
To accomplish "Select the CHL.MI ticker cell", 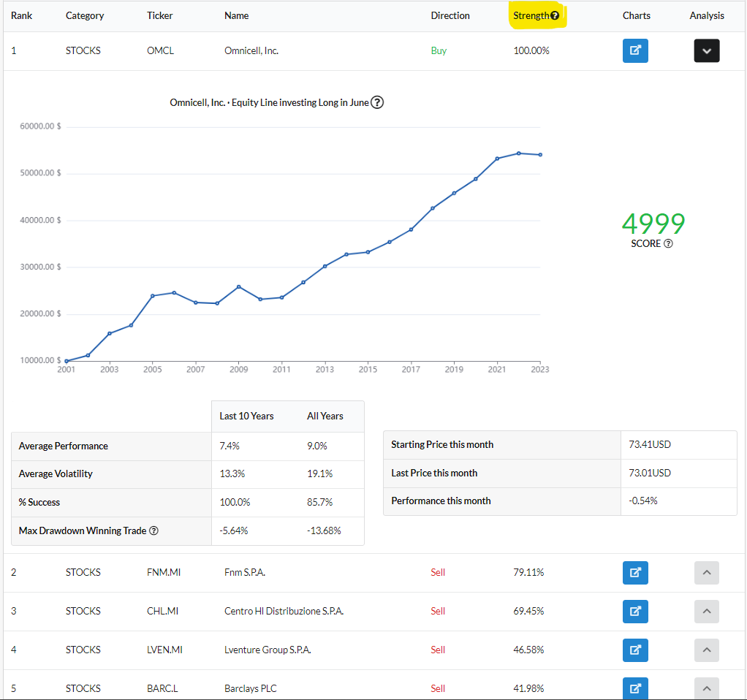I will tap(162, 611).
